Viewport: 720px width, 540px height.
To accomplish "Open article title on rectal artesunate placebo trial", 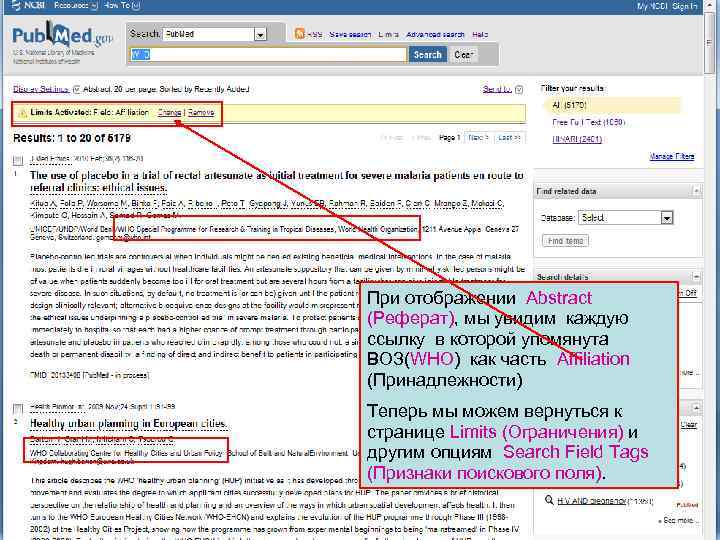I will pyautogui.click(x=276, y=181).
